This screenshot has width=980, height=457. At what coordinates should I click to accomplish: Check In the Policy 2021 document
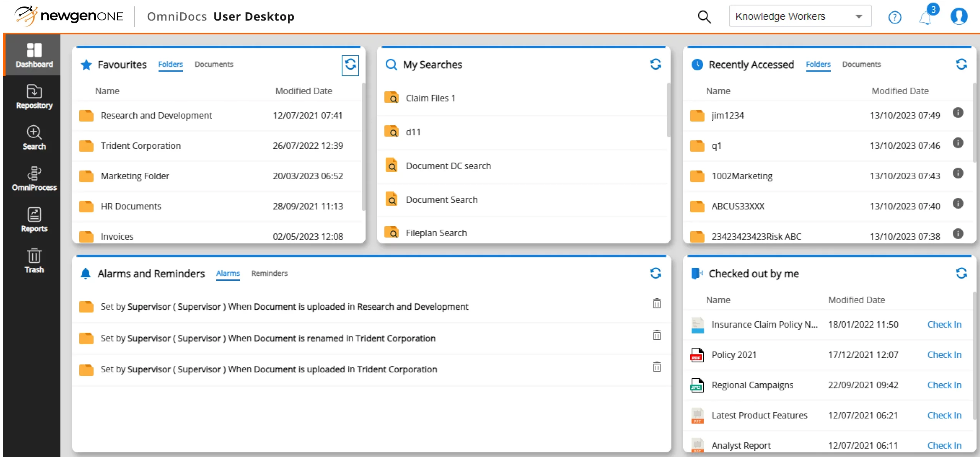[944, 354]
